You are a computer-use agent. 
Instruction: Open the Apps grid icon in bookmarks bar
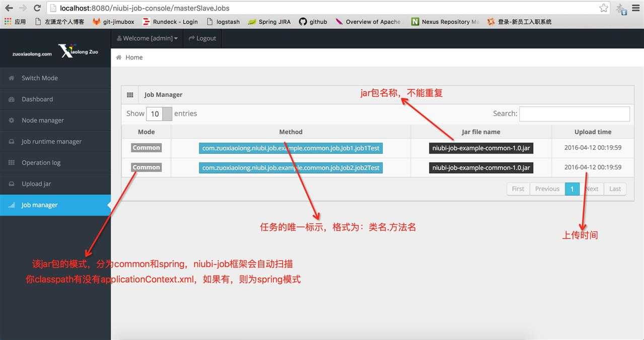(8, 22)
